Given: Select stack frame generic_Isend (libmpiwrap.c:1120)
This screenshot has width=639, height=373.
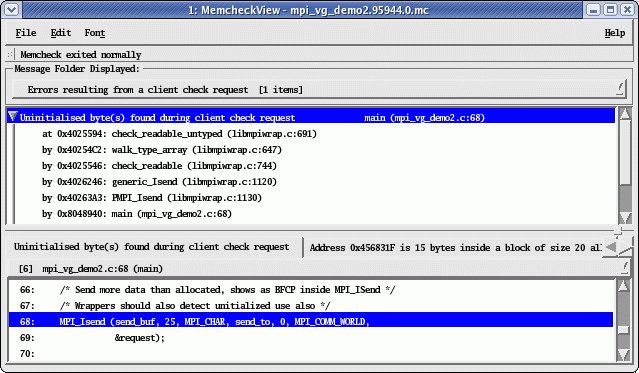Looking at the screenshot, I should point(159,181).
